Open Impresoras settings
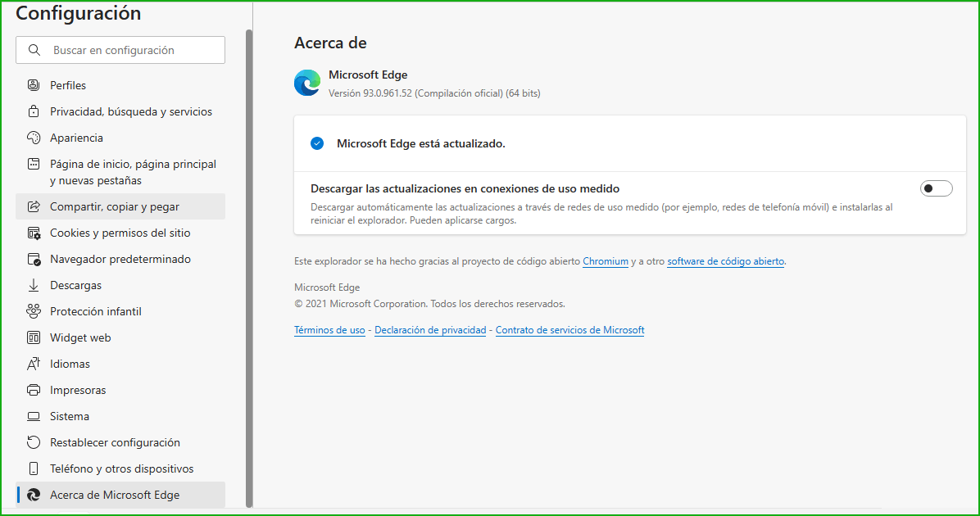The width and height of the screenshot is (980, 516). [x=120, y=390]
